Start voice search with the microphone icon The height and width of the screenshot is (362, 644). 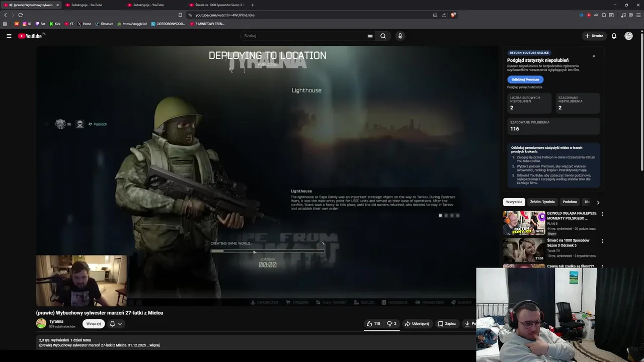pyautogui.click(x=400, y=36)
